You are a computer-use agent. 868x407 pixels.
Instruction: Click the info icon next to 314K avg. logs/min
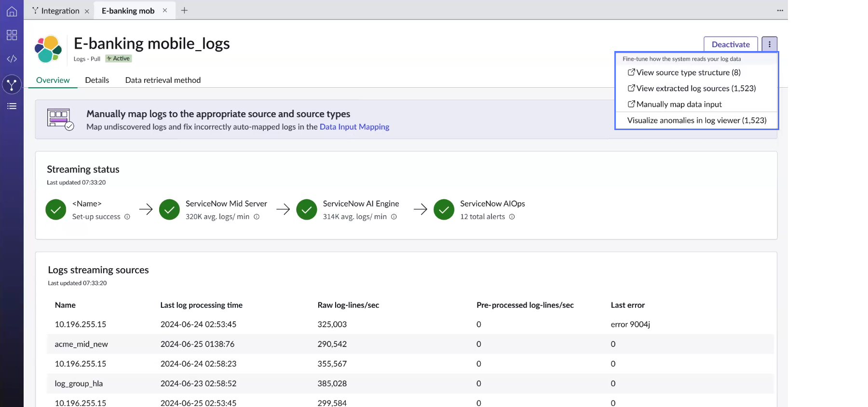(394, 217)
